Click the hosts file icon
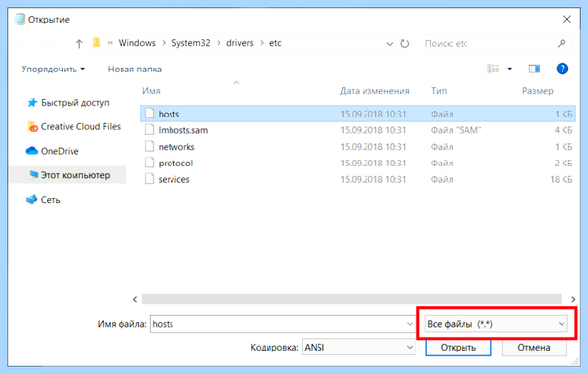588x374 pixels. (x=149, y=114)
